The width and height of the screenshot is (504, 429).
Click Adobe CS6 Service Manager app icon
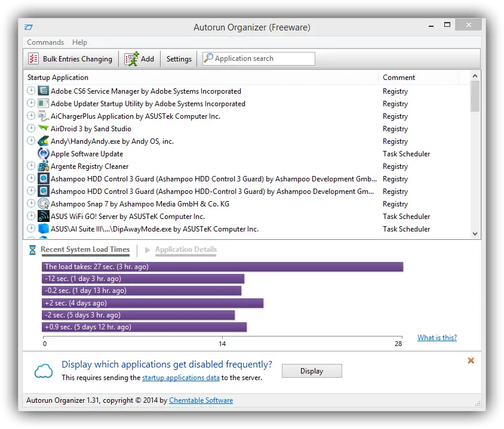(44, 91)
